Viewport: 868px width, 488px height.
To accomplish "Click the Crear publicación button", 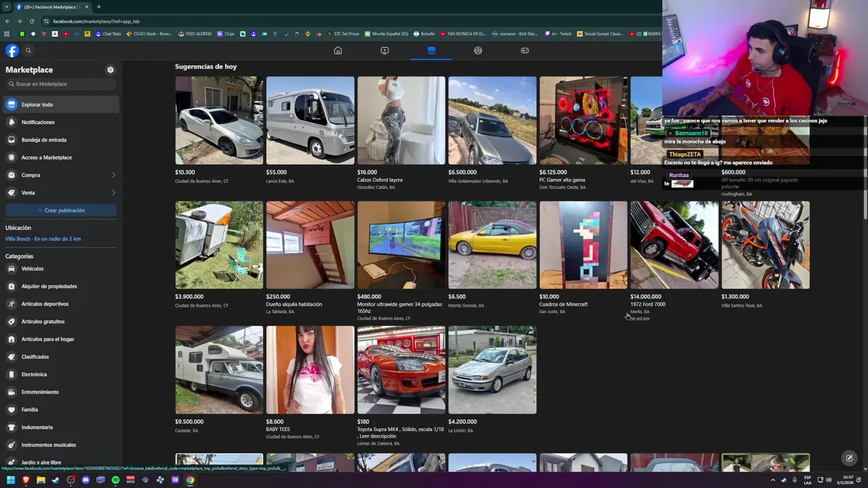I will [61, 210].
